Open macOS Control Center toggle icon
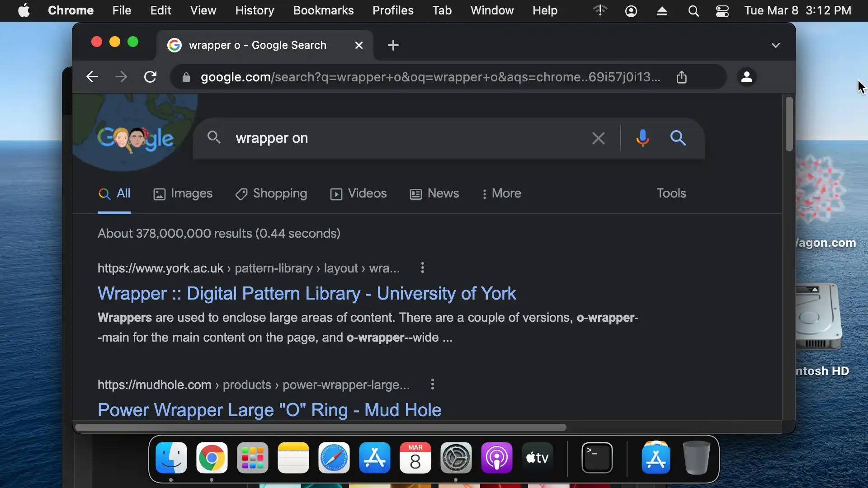Image resolution: width=868 pixels, height=488 pixels. tap(722, 10)
